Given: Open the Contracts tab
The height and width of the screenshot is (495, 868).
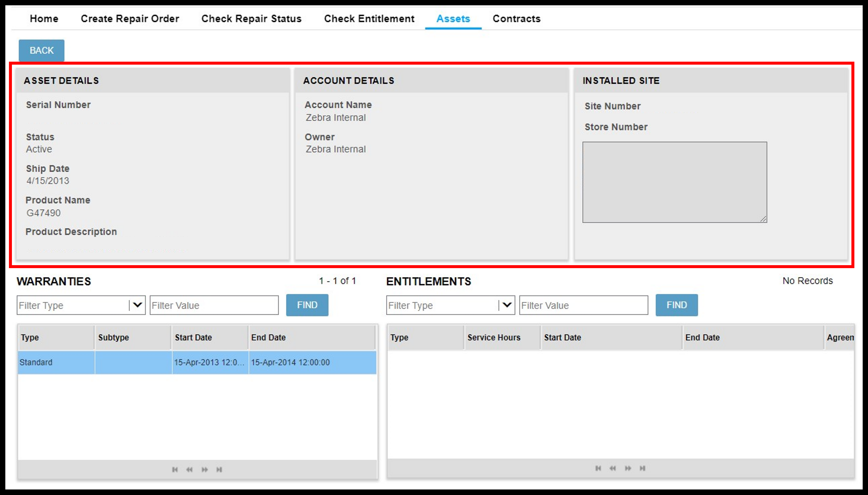Looking at the screenshot, I should tap(516, 18).
